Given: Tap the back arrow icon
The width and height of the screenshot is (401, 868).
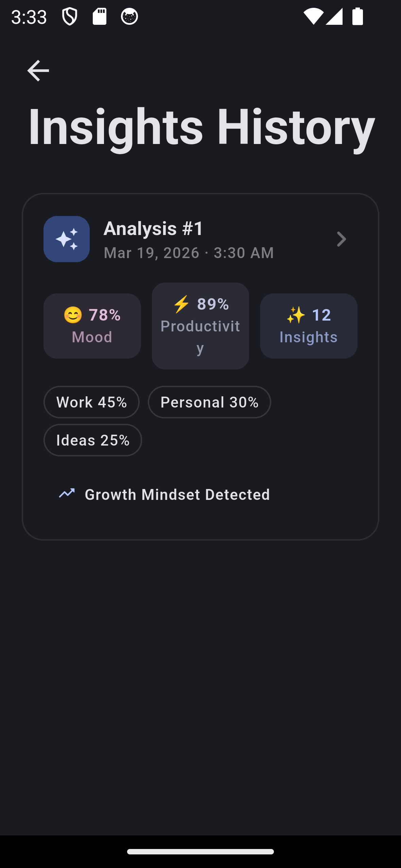Looking at the screenshot, I should click(x=38, y=71).
